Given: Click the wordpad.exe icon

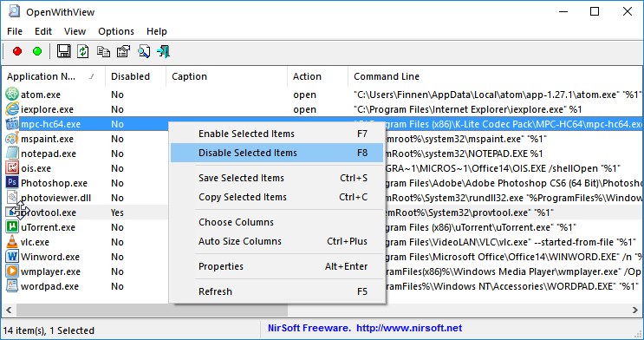Looking at the screenshot, I should pos(12,286).
